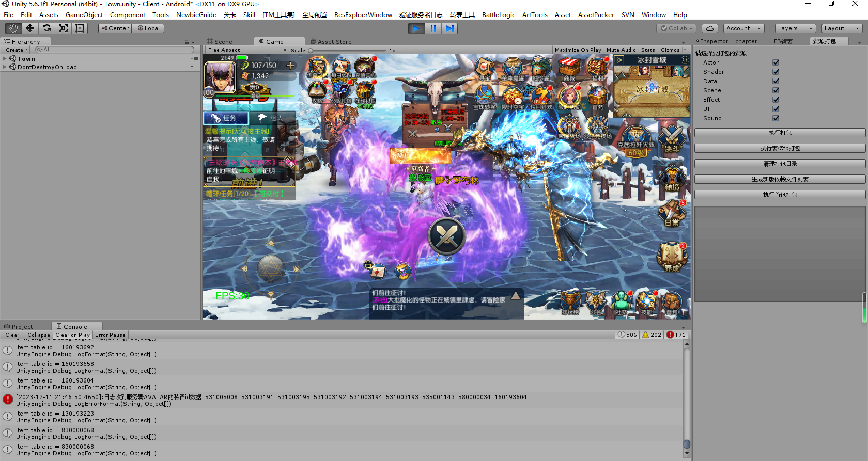Open the AssetPacker menu

point(596,15)
